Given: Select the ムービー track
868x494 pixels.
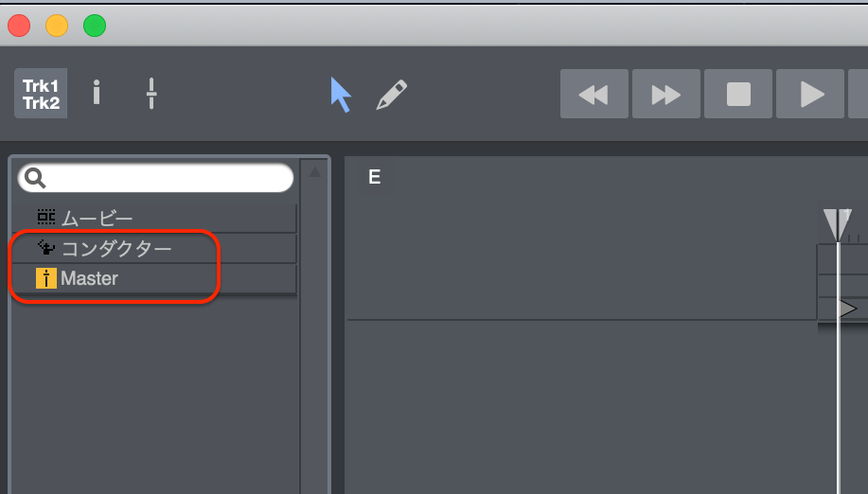Looking at the screenshot, I should 154,218.
